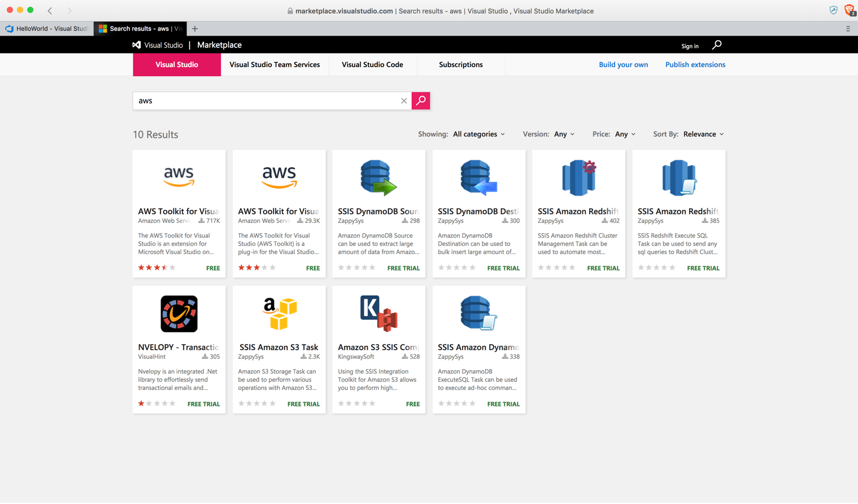The width and height of the screenshot is (858, 504).
Task: Click KingswaySoft publisher name
Action: pyautogui.click(x=356, y=357)
